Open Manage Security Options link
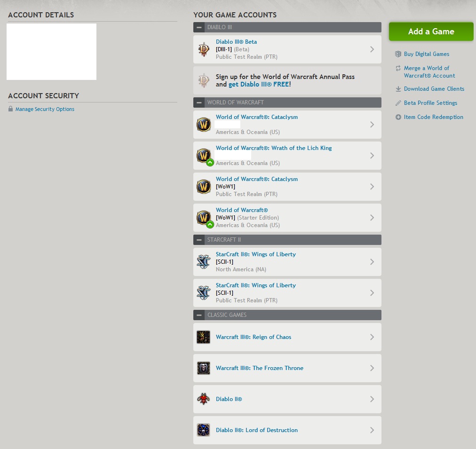The image size is (476, 449). 45,109
